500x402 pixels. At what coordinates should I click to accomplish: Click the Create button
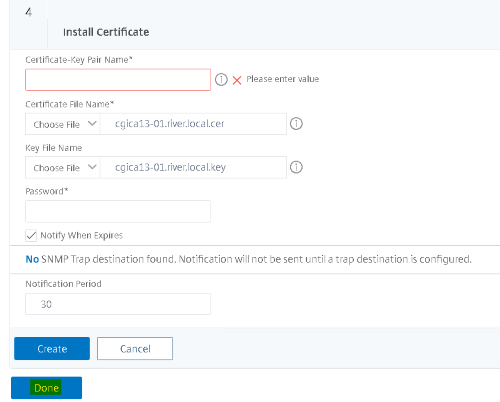click(x=52, y=348)
